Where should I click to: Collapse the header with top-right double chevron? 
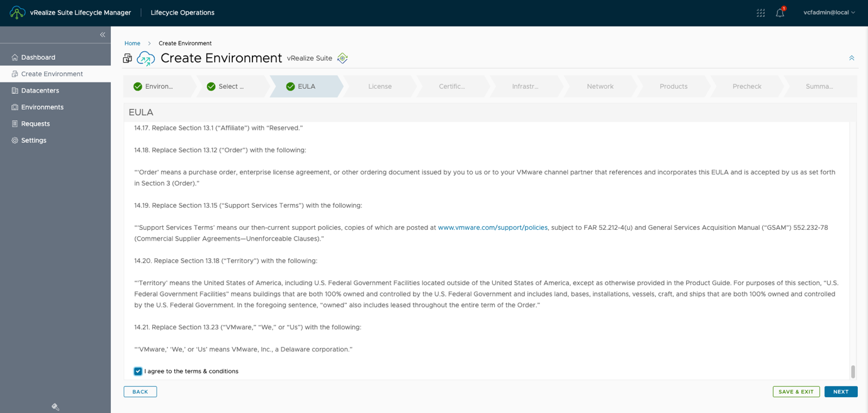click(x=852, y=58)
